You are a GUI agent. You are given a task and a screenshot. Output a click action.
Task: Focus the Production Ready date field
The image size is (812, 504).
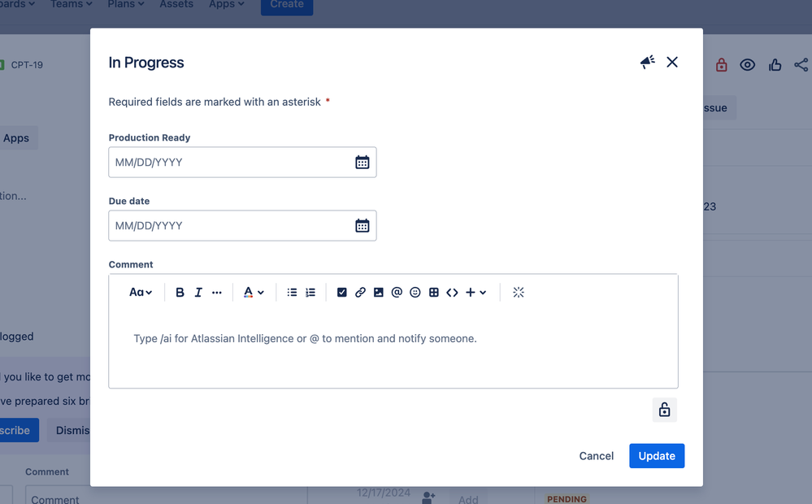pos(242,162)
